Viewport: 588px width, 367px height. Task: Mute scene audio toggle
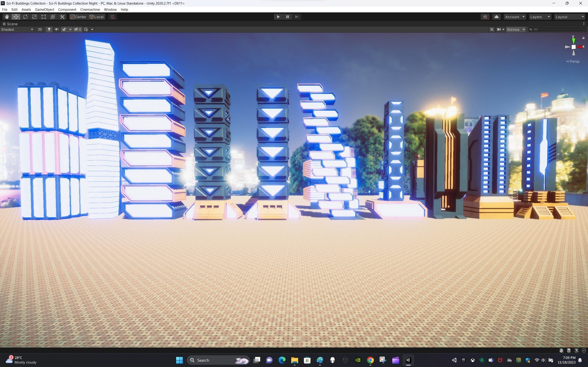(57, 29)
